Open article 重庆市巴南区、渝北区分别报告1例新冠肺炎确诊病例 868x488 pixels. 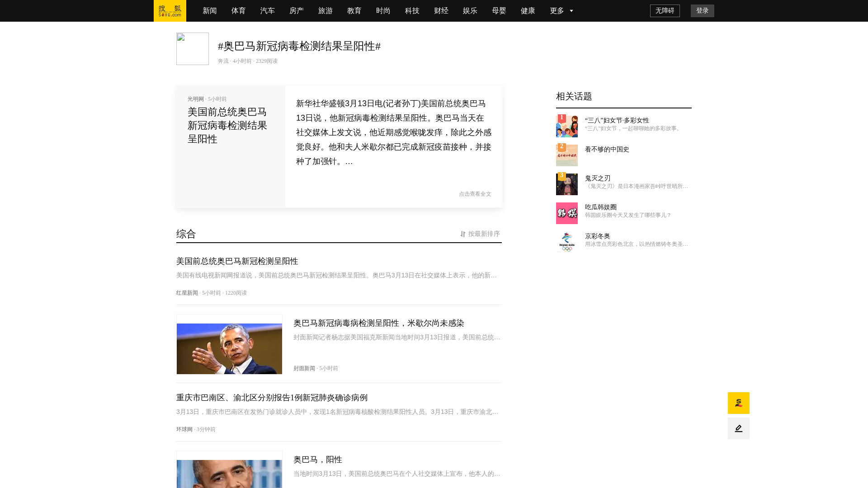tap(272, 398)
